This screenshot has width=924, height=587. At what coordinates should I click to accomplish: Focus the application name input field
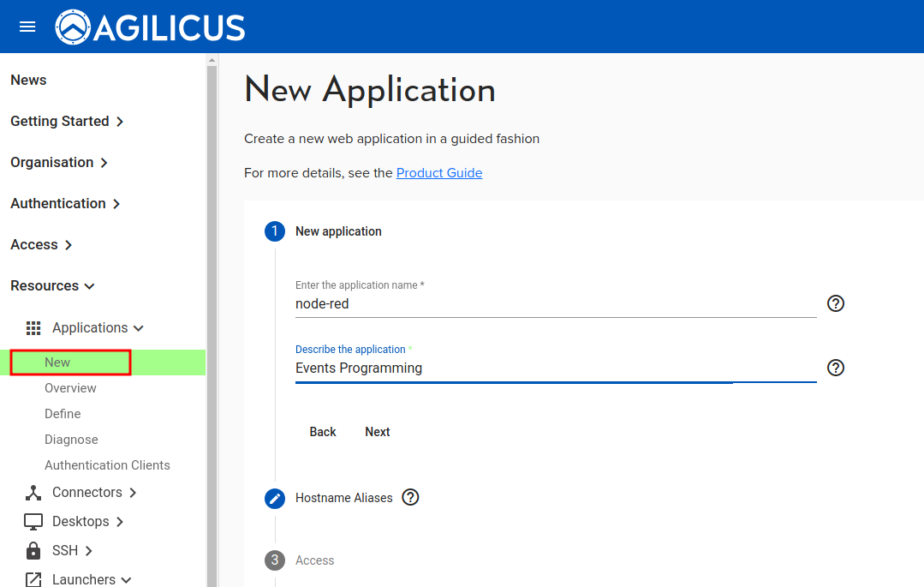click(555, 303)
